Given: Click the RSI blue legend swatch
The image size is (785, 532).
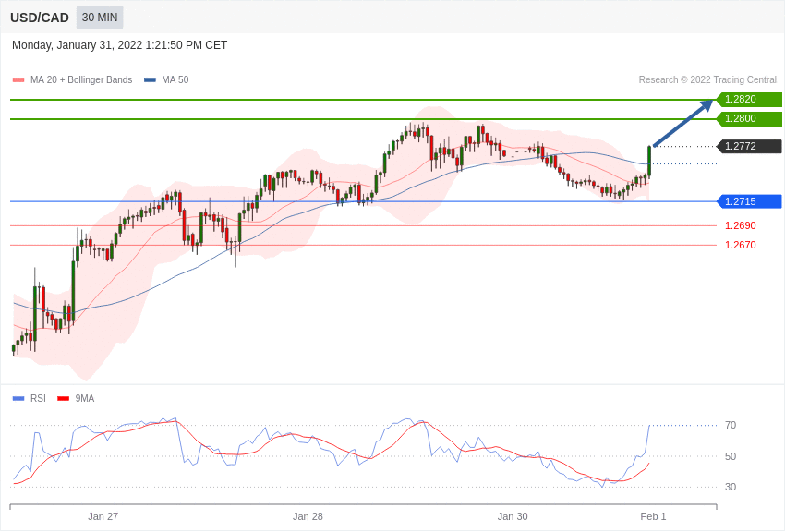Looking at the screenshot, I should click(x=18, y=399).
